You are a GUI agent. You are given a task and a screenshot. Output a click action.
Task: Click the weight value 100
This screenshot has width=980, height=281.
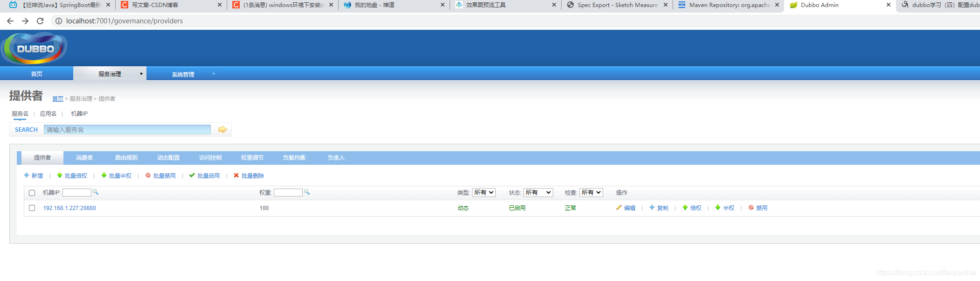click(x=264, y=208)
